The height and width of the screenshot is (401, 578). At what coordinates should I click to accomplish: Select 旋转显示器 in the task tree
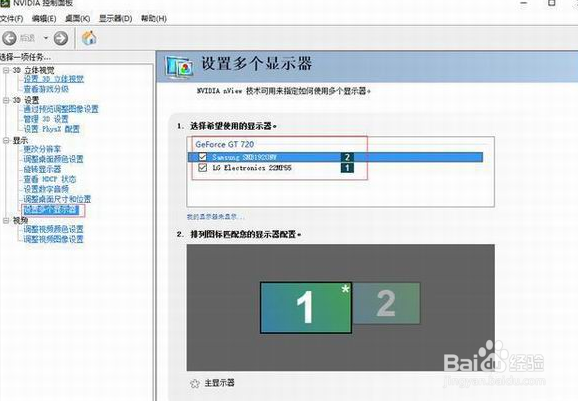tap(42, 169)
